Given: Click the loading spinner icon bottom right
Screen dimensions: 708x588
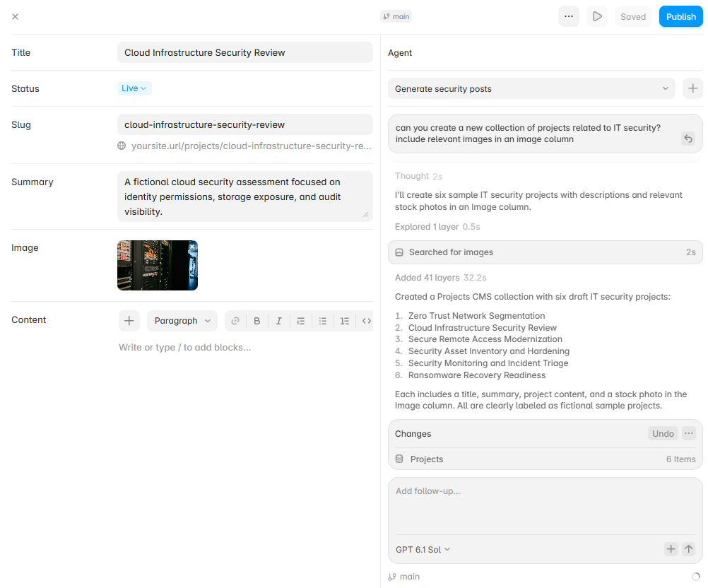Looking at the screenshot, I should tap(696, 577).
